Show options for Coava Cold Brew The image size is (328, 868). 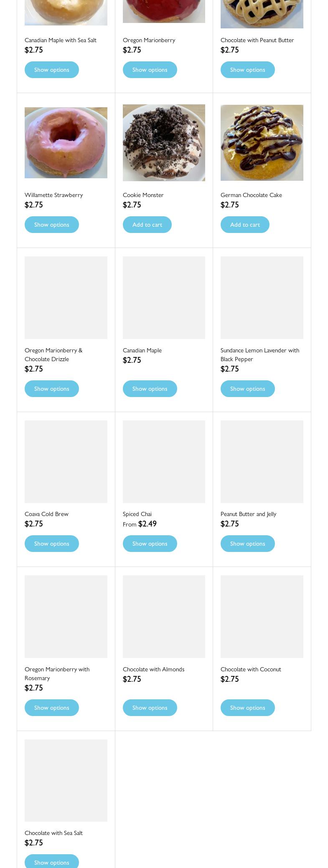(51, 544)
